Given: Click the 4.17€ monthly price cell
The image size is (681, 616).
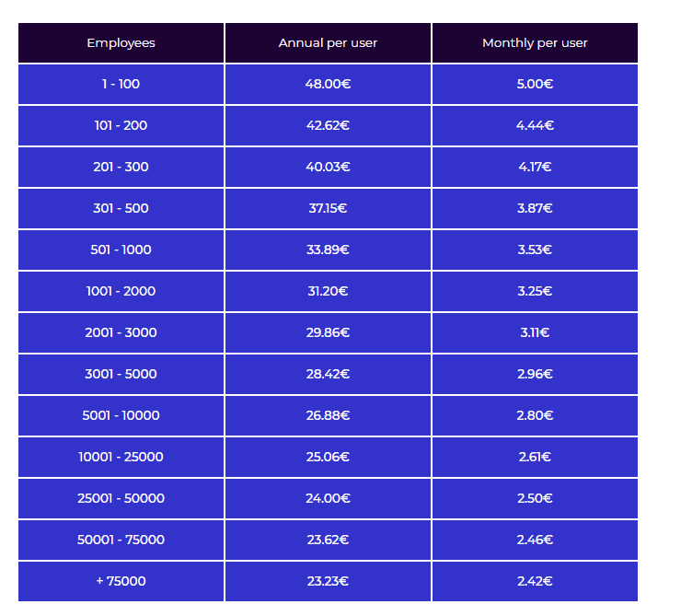Looking at the screenshot, I should click(535, 167).
